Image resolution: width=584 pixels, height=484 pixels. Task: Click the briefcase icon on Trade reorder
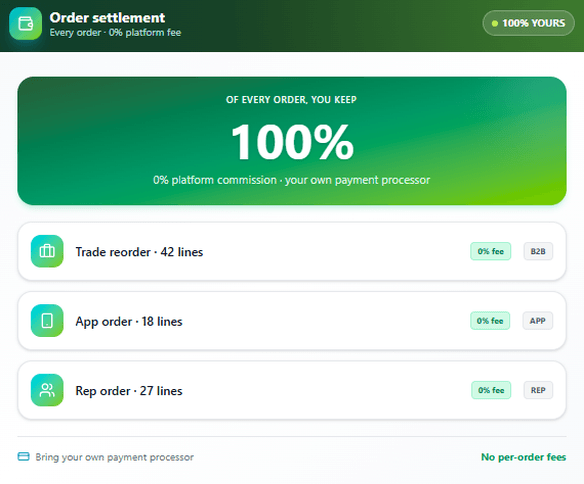tap(47, 251)
